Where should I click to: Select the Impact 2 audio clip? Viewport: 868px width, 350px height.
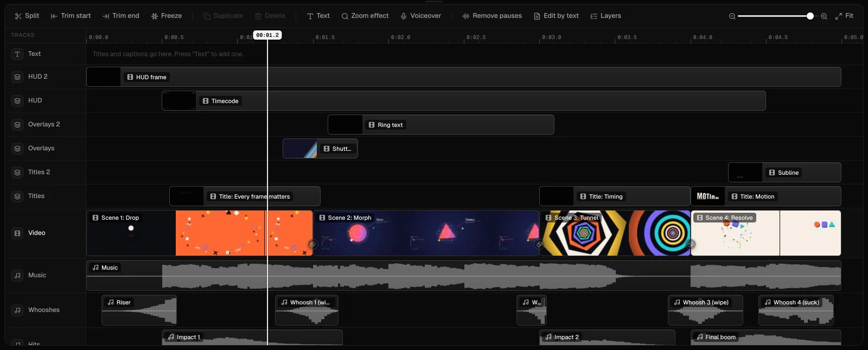607,337
